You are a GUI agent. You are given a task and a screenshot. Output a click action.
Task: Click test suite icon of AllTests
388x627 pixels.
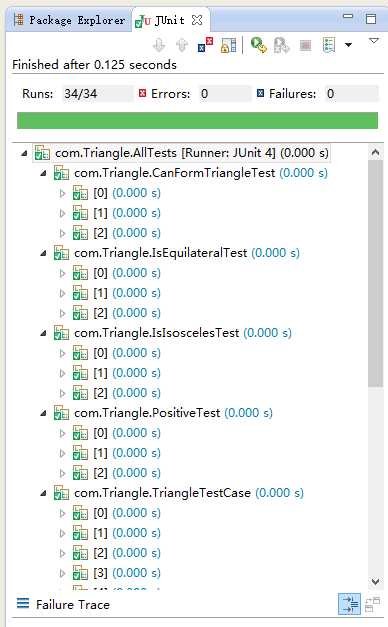coord(42,153)
